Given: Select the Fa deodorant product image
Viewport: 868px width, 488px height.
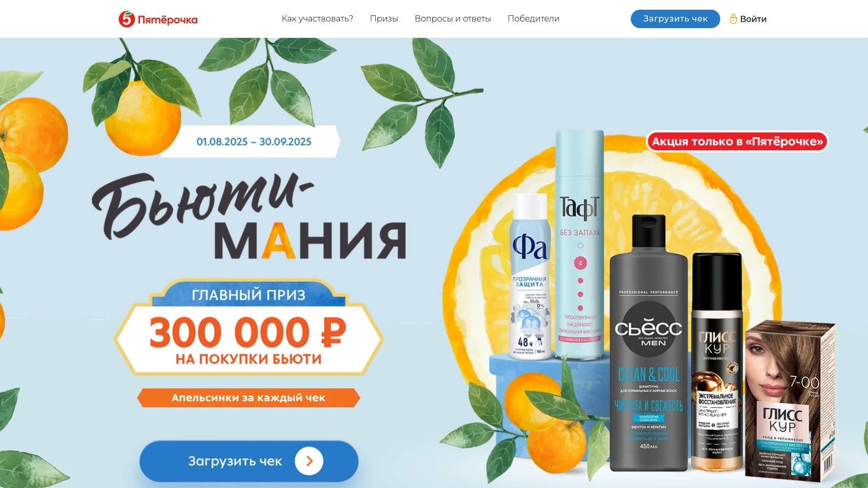Looking at the screenshot, I should pyautogui.click(x=530, y=276).
